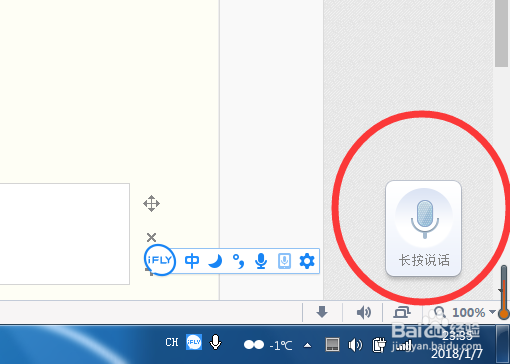
Task: Toggle Chinese input mode 中 button
Action: click(x=192, y=261)
